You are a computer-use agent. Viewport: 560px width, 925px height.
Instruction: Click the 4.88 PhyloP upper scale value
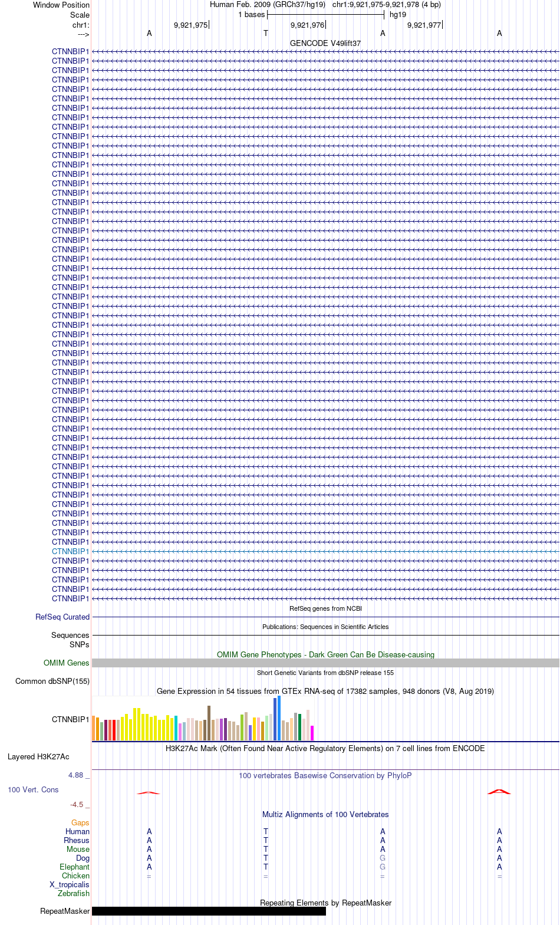pyautogui.click(x=75, y=775)
